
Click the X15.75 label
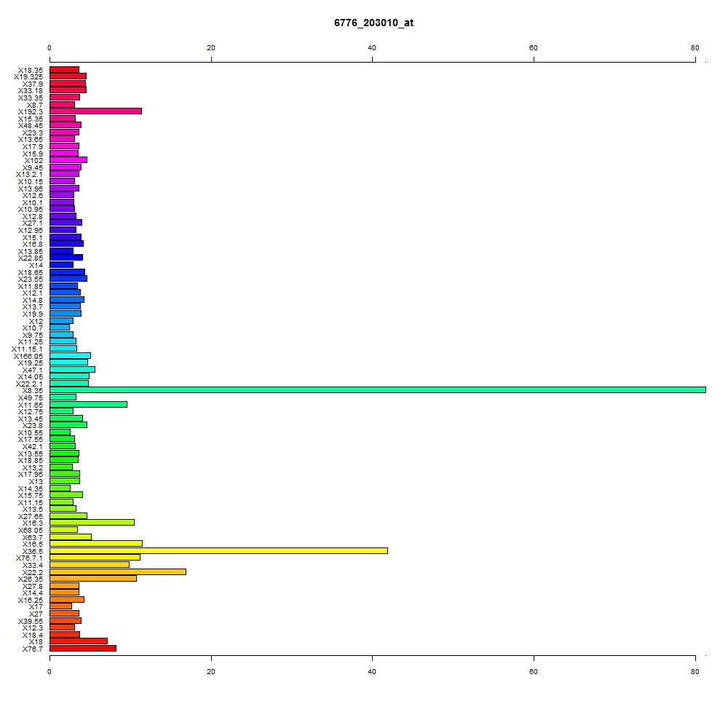click(x=30, y=495)
